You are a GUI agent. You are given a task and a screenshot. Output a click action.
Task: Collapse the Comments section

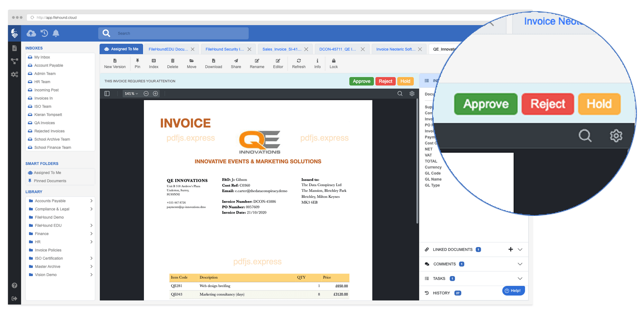(520, 264)
